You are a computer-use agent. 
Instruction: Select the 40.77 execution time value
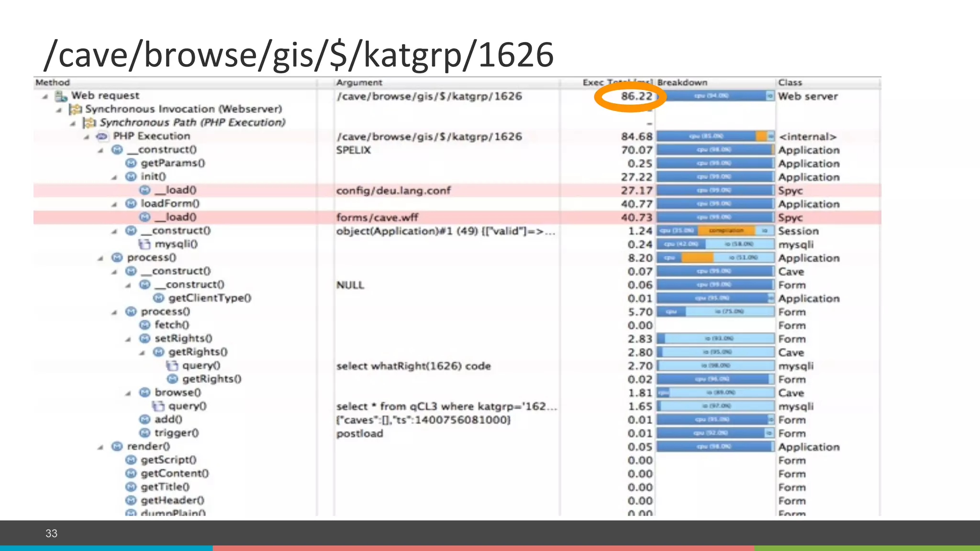(x=636, y=204)
